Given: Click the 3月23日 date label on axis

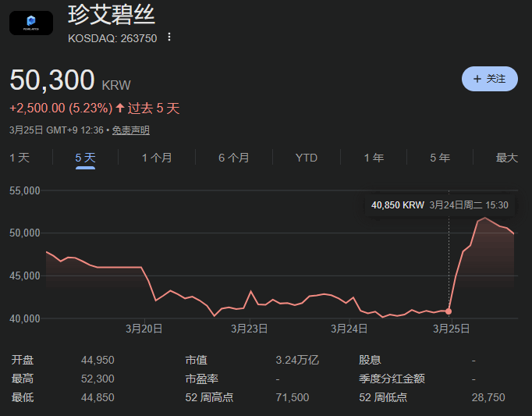Looking at the screenshot, I should (249, 329).
